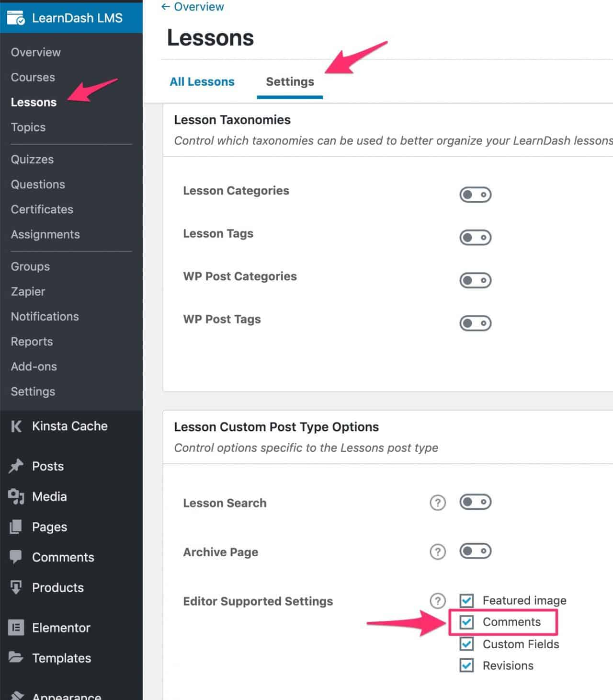Screen dimensions: 613x700
Task: Open the Media library icon
Action: pyautogui.click(x=16, y=496)
